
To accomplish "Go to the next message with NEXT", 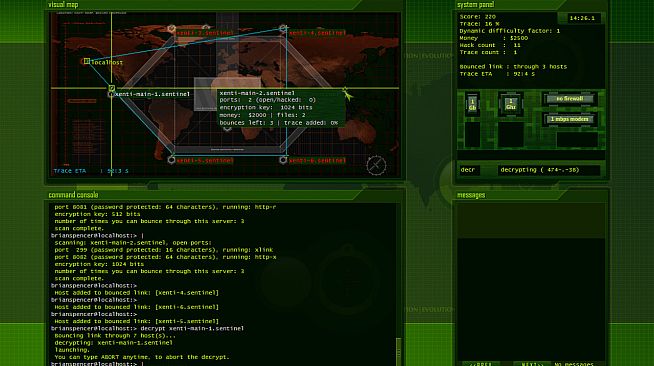I will point(532,363).
